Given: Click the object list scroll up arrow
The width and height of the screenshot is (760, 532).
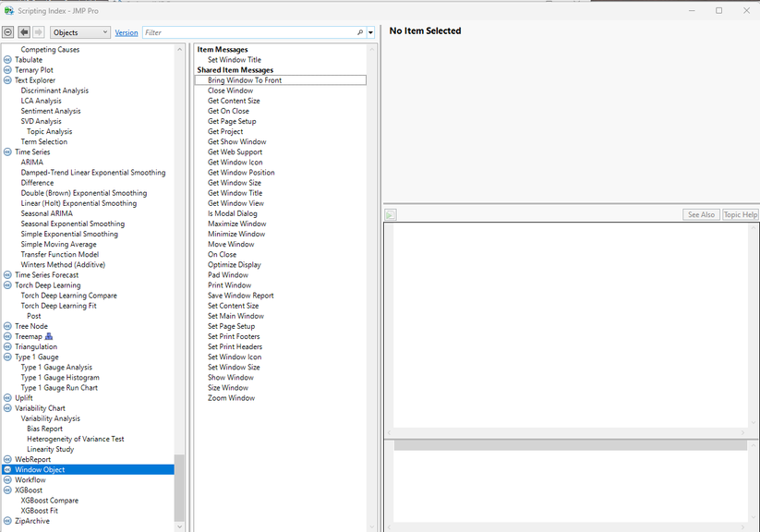Looking at the screenshot, I should (179, 50).
